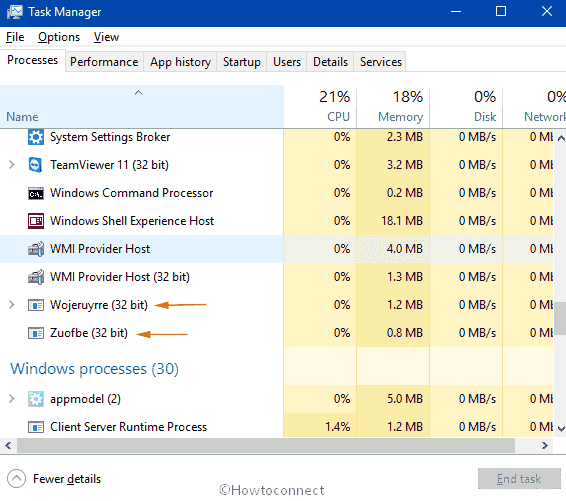Sort processes by the Name column header
The width and height of the screenshot is (566, 501).
click(x=142, y=106)
